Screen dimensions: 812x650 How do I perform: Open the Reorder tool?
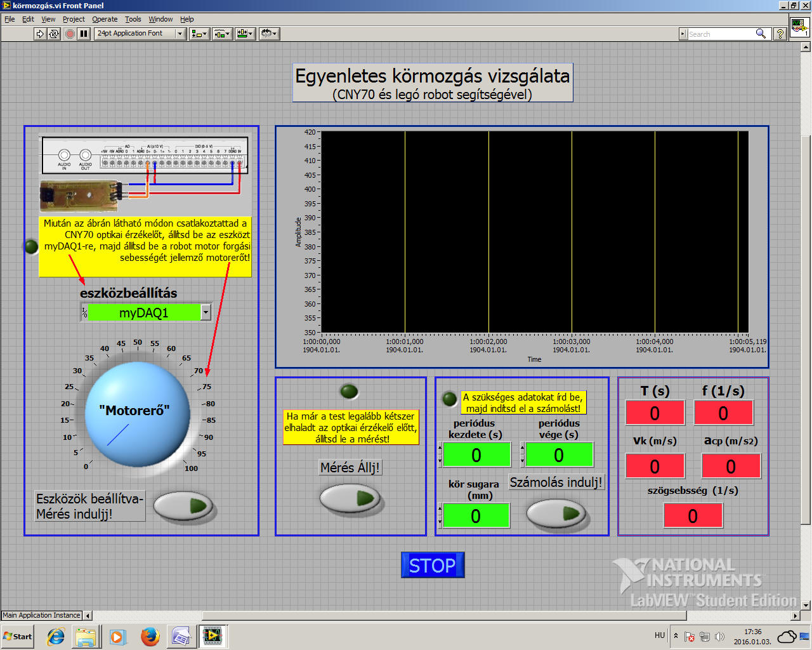(269, 34)
